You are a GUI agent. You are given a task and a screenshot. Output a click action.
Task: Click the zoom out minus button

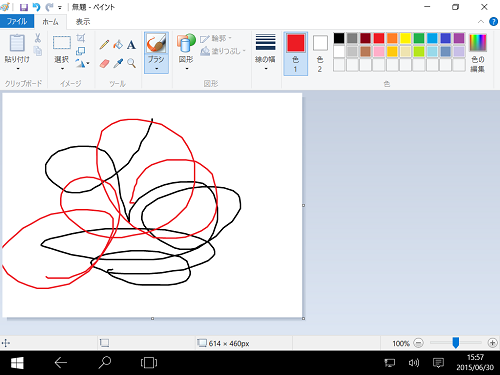[x=418, y=343]
